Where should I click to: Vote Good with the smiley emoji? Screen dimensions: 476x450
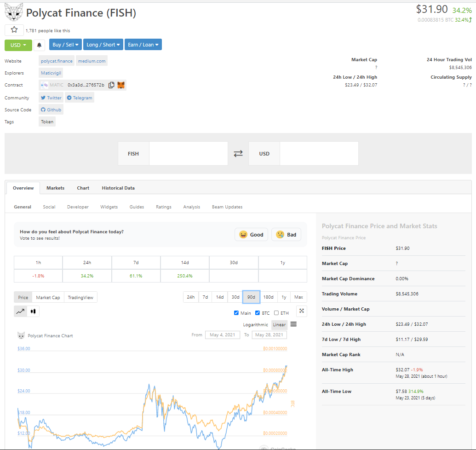[x=251, y=234]
